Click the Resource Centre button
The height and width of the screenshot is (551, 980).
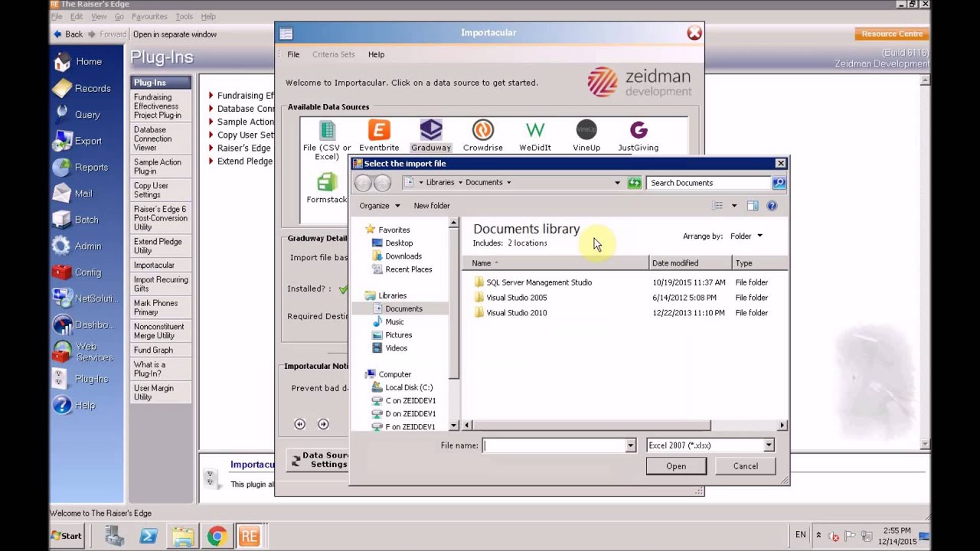(892, 34)
